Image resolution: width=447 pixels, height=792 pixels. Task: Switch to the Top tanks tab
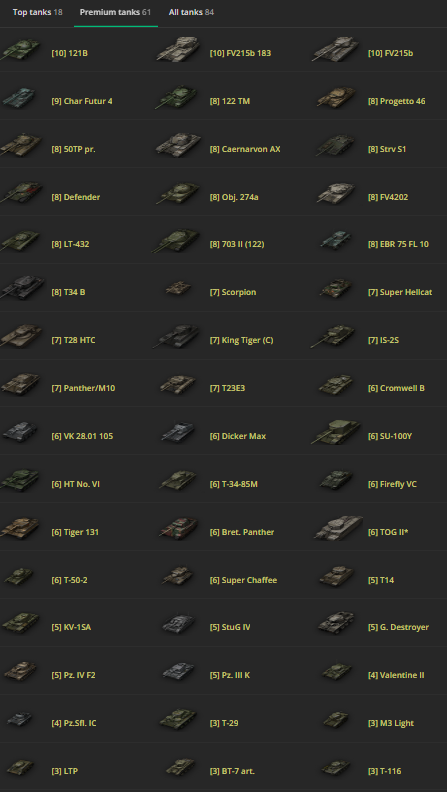pyautogui.click(x=37, y=12)
